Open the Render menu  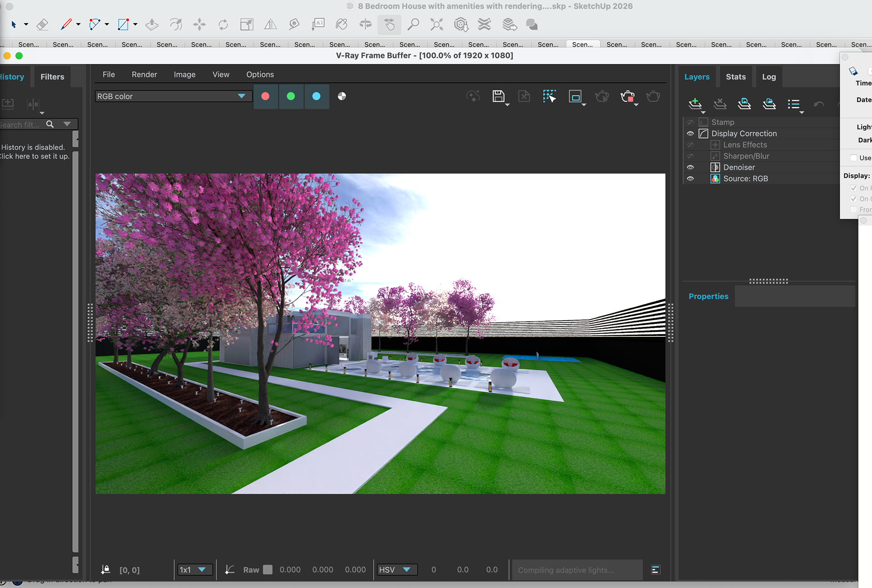tap(144, 74)
